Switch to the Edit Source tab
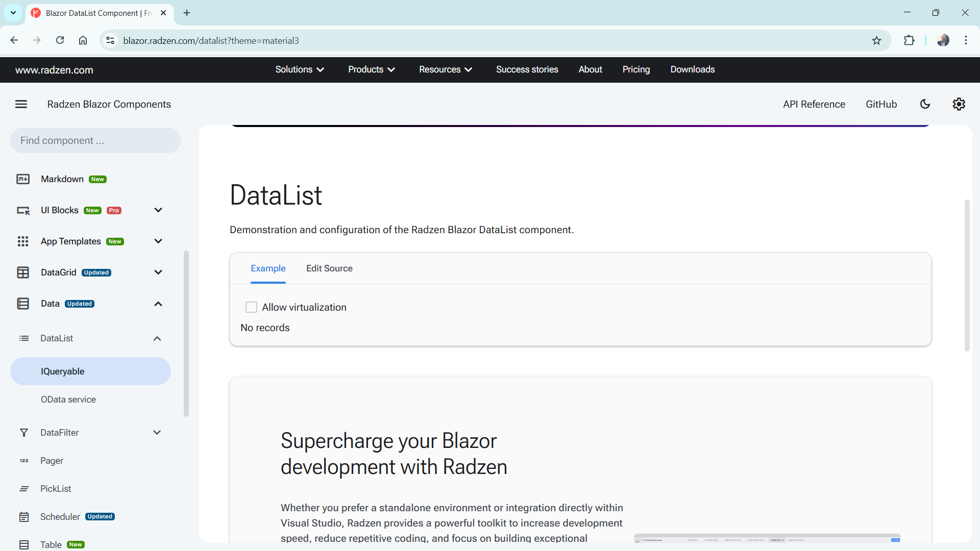 click(x=329, y=268)
